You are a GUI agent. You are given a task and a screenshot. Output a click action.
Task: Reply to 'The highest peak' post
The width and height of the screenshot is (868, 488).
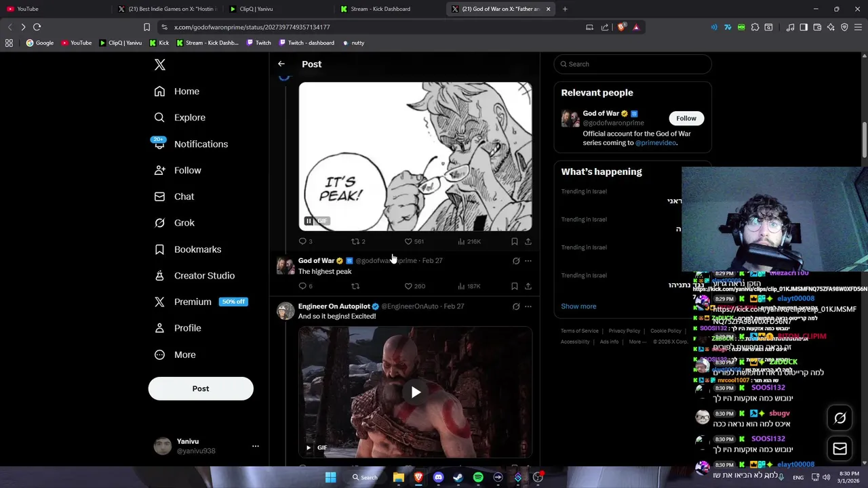[305, 286]
